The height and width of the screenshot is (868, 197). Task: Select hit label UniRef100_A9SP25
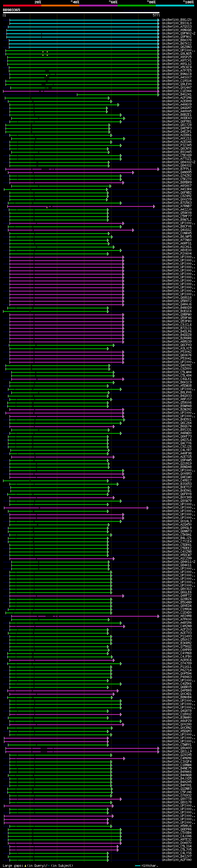pyautogui.click(x=177, y=57)
